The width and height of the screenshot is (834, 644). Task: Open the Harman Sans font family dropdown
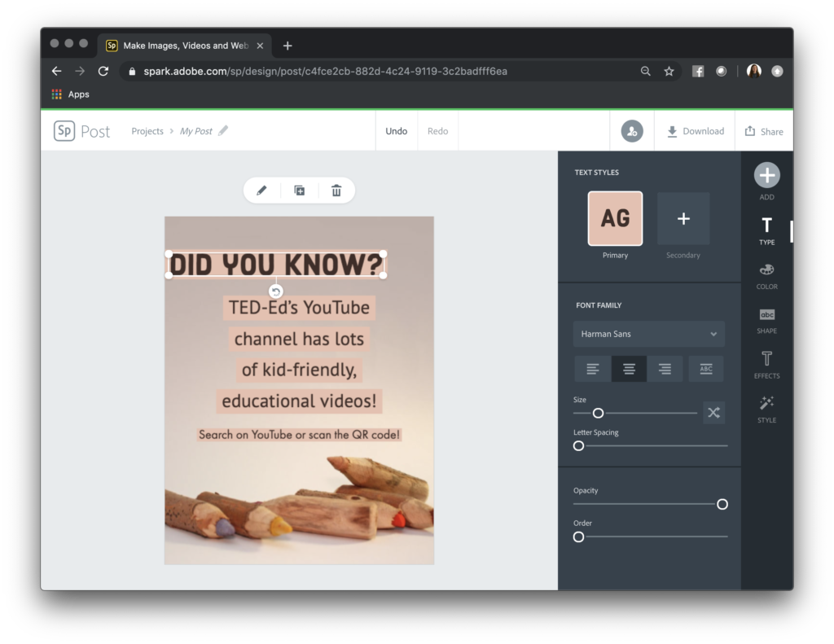pos(648,334)
